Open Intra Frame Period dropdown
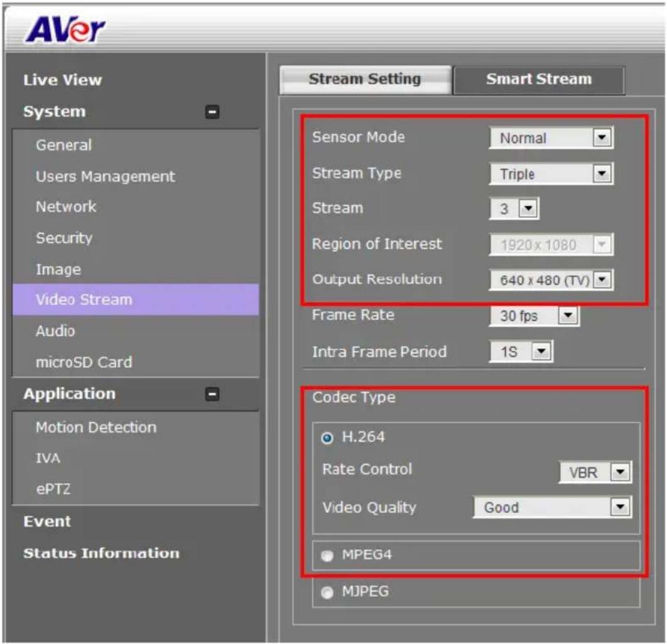This screenshot has height=644, width=667. [521, 351]
